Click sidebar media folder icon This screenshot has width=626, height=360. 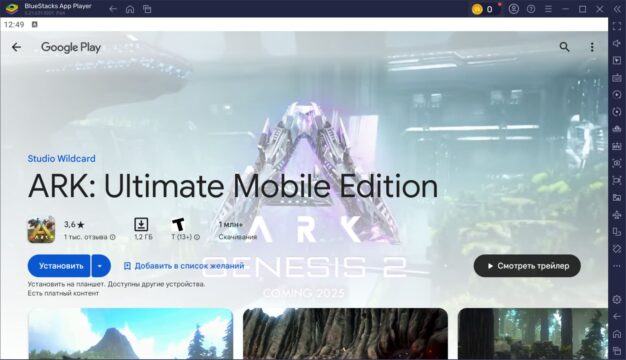click(x=617, y=197)
